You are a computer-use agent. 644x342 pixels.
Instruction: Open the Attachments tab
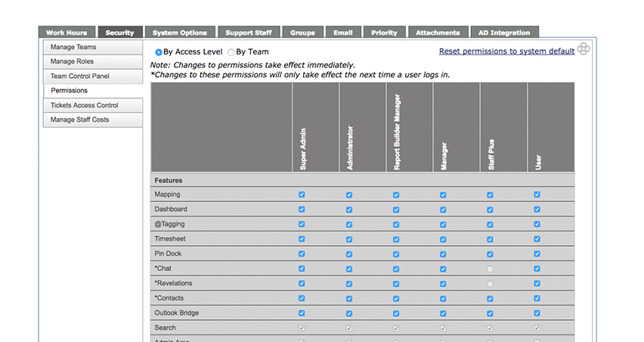click(x=438, y=32)
